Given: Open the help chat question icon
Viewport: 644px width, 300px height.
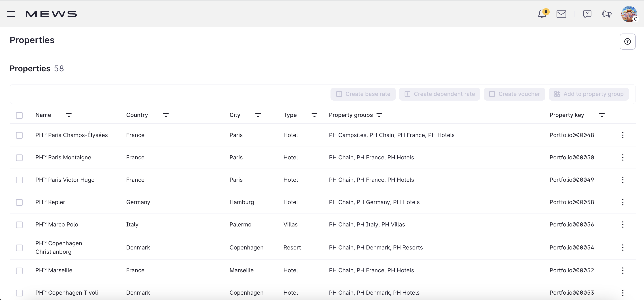Looking at the screenshot, I should (x=587, y=14).
